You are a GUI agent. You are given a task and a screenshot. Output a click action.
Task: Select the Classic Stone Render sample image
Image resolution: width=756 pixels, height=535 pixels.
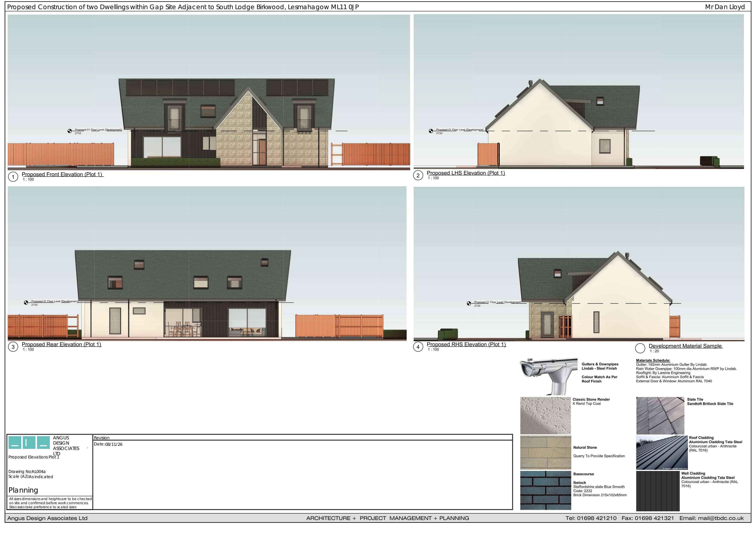coord(545,416)
